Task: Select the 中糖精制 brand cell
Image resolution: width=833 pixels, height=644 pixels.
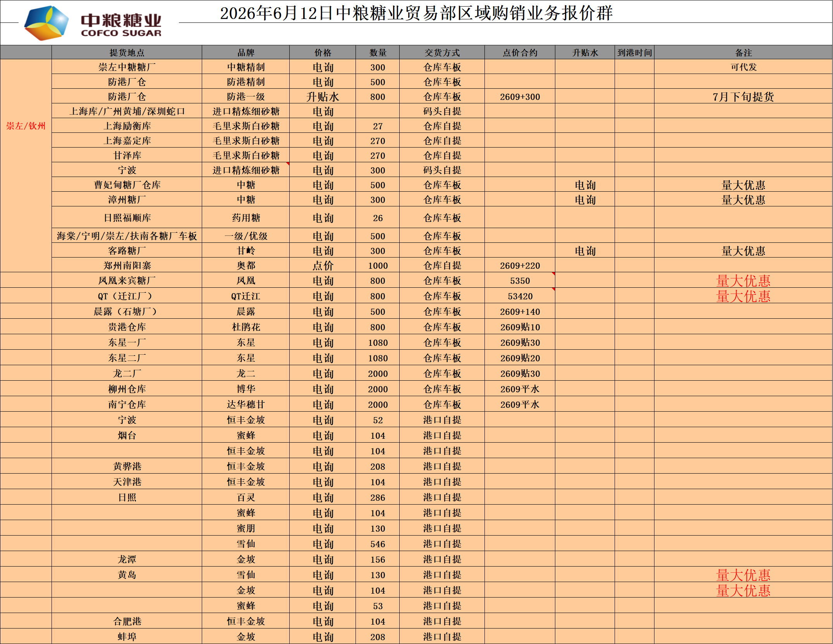Action: [246, 67]
